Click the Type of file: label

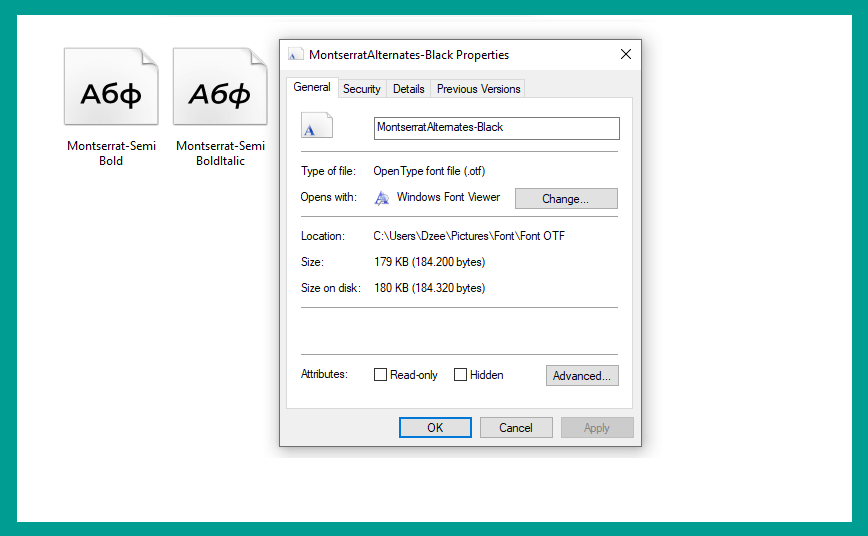click(328, 171)
